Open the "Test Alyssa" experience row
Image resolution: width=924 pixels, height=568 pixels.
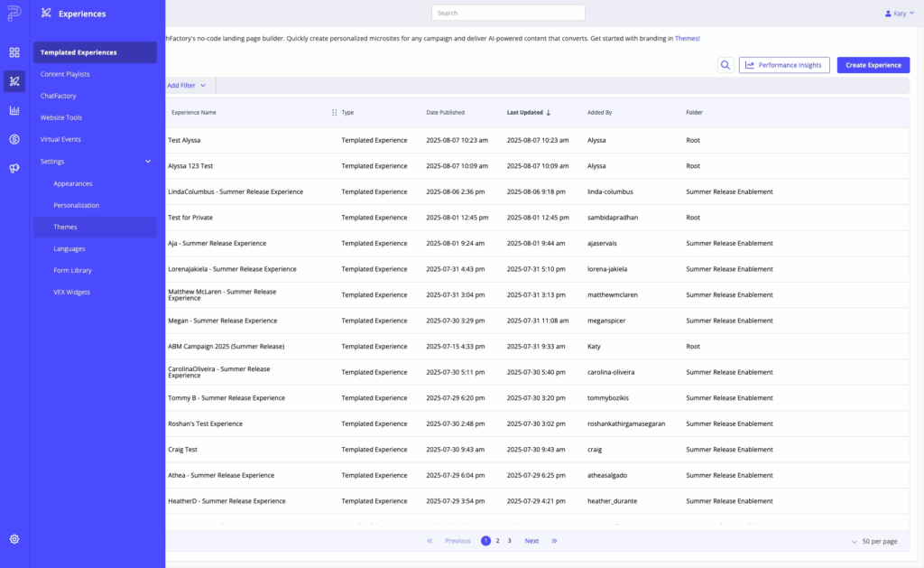point(184,140)
